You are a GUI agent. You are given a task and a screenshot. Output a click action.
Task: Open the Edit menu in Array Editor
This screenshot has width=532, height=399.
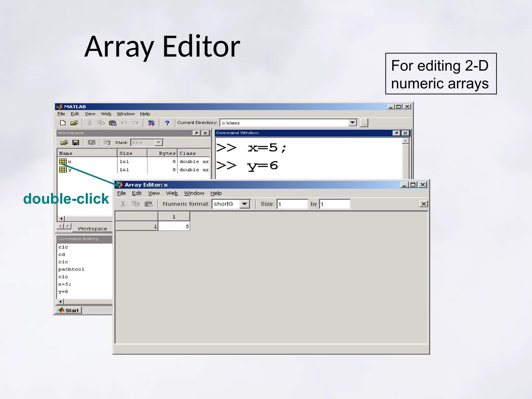137,193
